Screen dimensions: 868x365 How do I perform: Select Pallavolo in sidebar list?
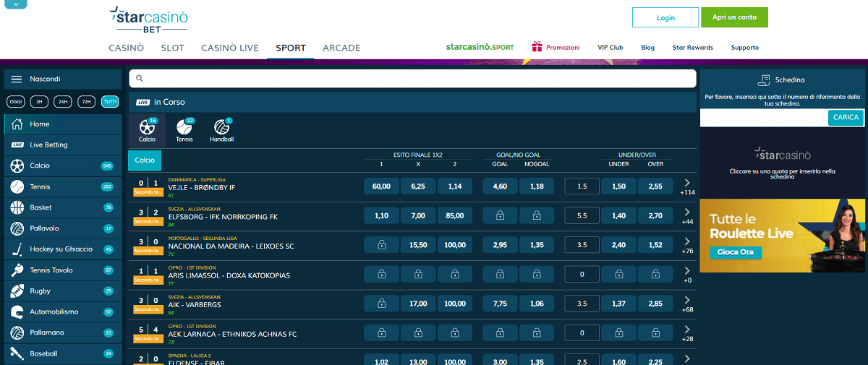(x=63, y=228)
